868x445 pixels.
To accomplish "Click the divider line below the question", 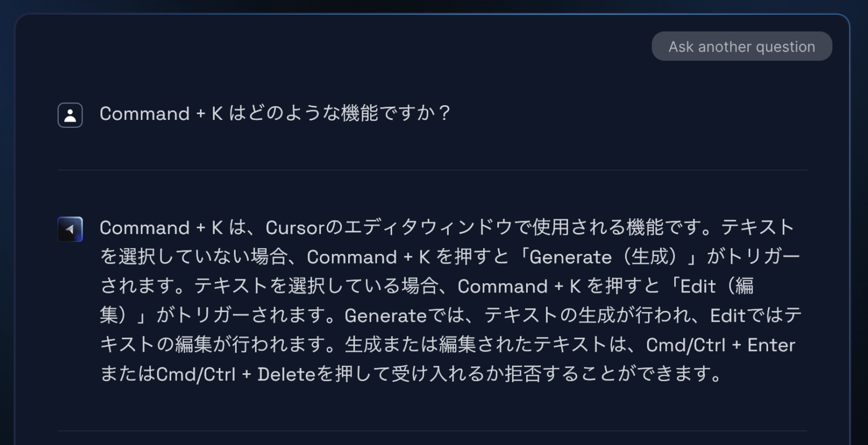I will pyautogui.click(x=433, y=169).
